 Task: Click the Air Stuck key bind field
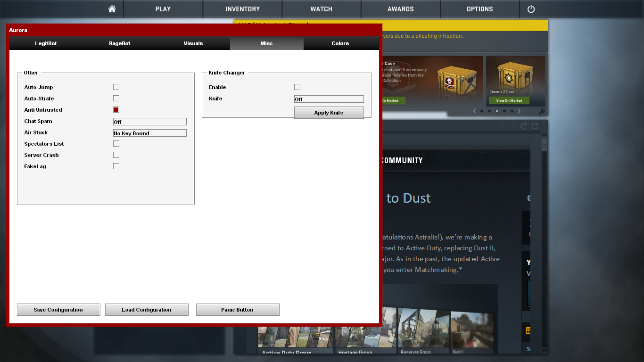[150, 133]
